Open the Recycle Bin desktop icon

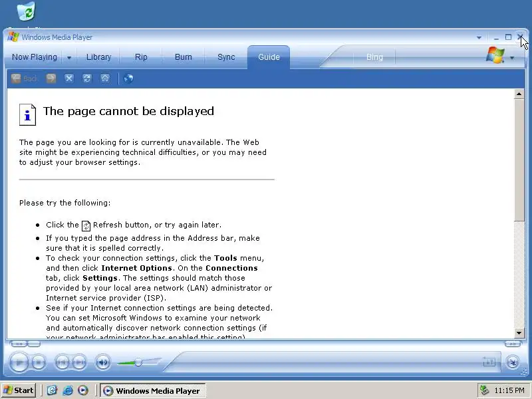coord(27,11)
